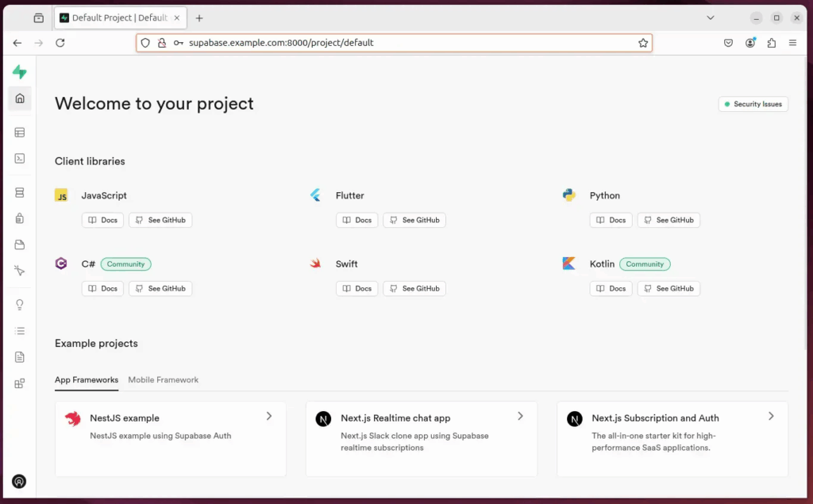Screen dimensions: 813x504
Task: Open a new browser tab
Action: [x=199, y=18]
